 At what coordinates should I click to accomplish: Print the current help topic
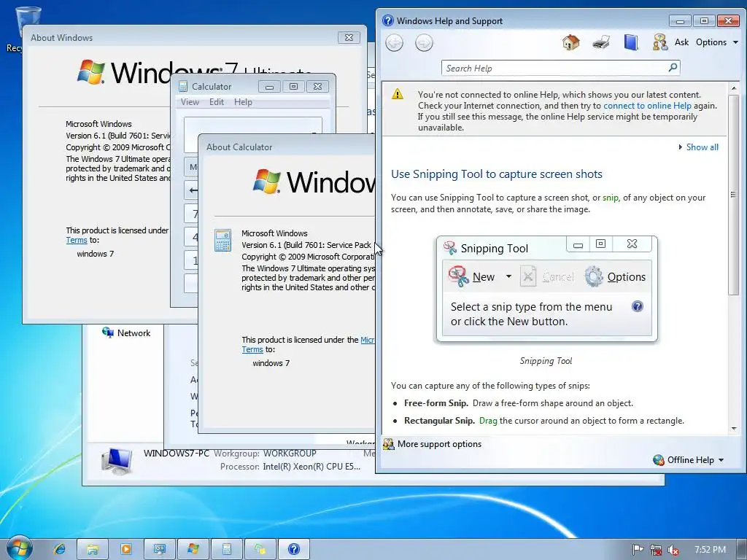point(601,42)
